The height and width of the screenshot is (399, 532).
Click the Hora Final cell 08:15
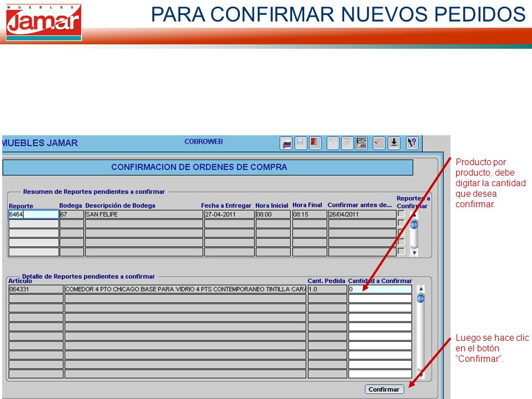[x=310, y=214]
